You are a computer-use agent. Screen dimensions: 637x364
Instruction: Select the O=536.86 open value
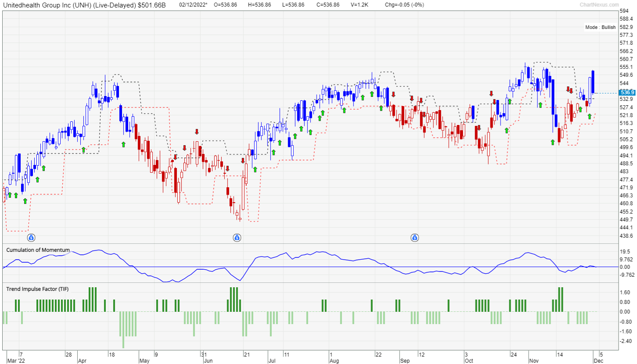click(225, 4)
